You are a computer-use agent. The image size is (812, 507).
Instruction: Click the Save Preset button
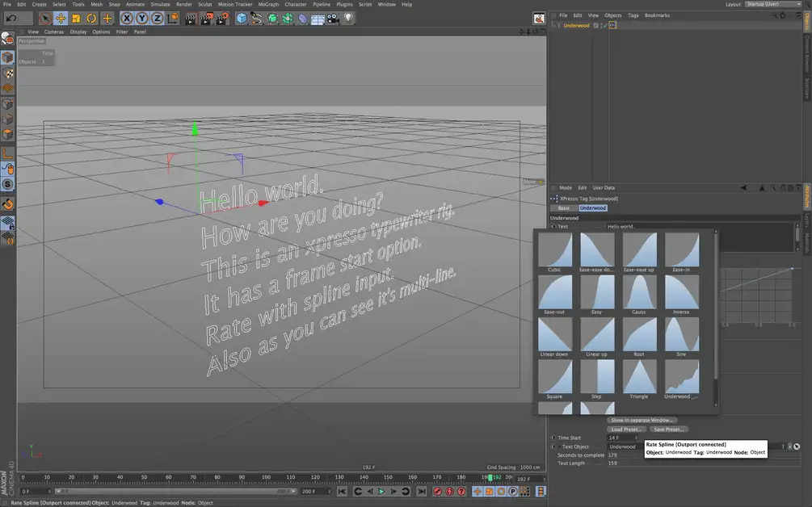[x=669, y=429]
